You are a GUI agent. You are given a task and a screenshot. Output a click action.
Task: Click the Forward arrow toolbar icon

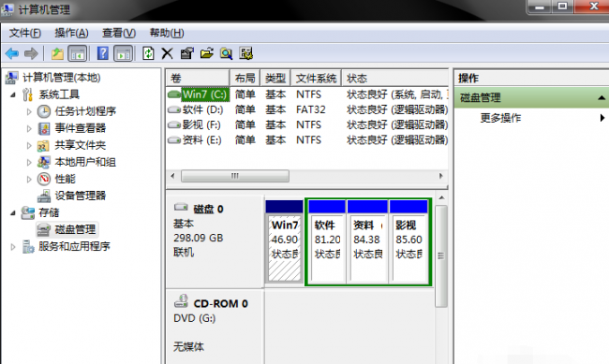(31, 53)
